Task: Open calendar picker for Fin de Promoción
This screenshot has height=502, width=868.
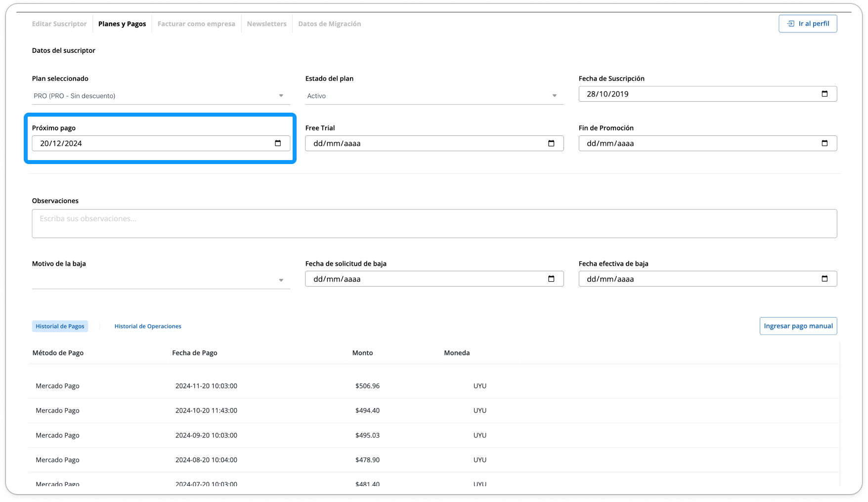Action: 825,143
